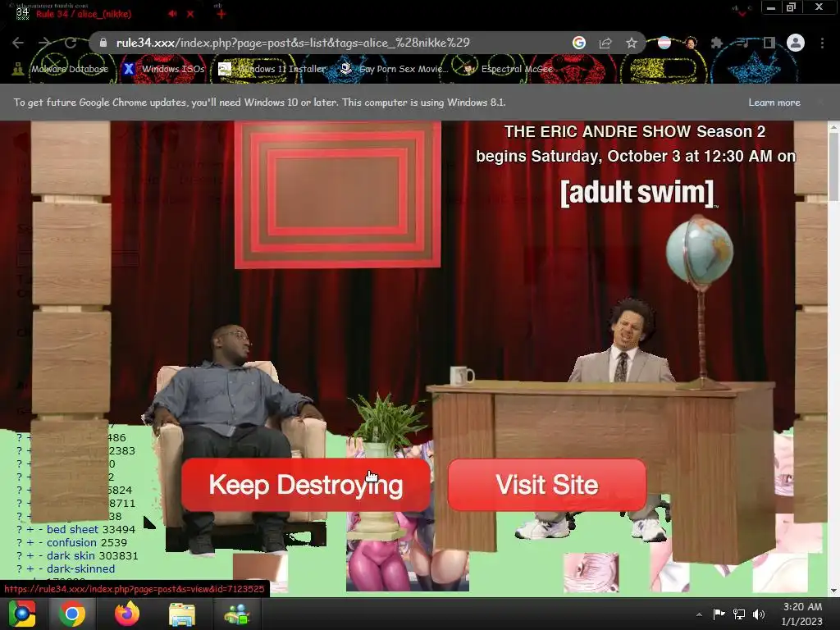The image size is (840, 630).
Task: Bookmark this page with the star
Action: (632, 43)
